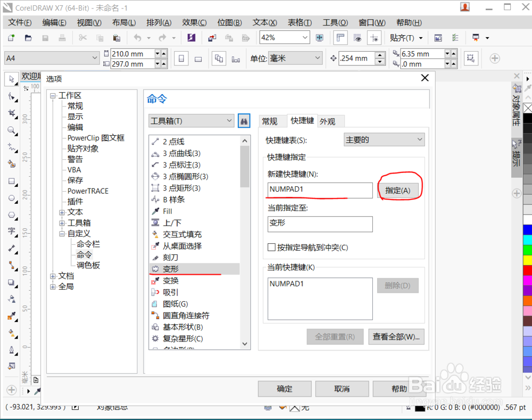Collapse the 工作区 tree node
This screenshot has width=532, height=420.
[x=53, y=96]
